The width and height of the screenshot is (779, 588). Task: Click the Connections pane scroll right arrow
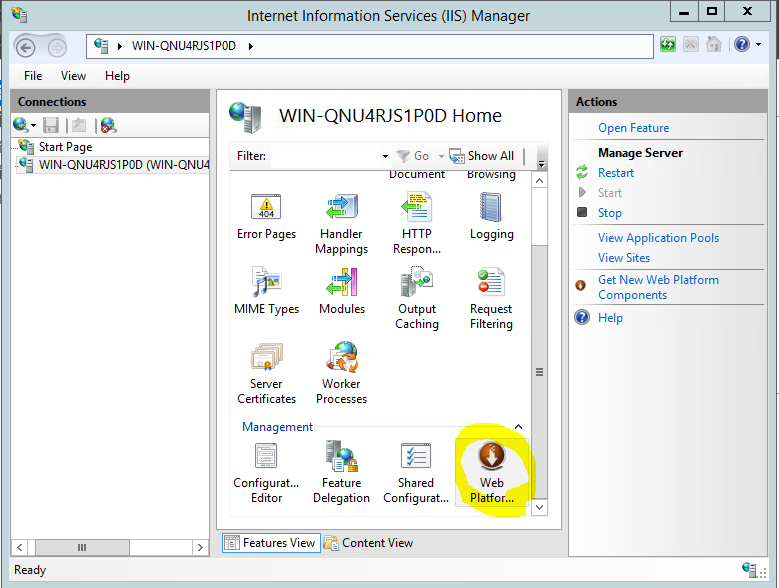click(200, 548)
